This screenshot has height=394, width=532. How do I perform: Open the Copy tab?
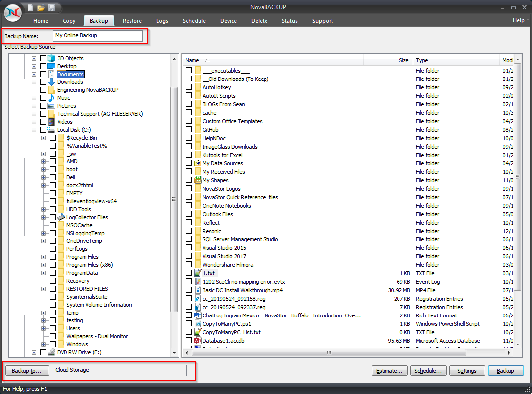pyautogui.click(x=69, y=21)
